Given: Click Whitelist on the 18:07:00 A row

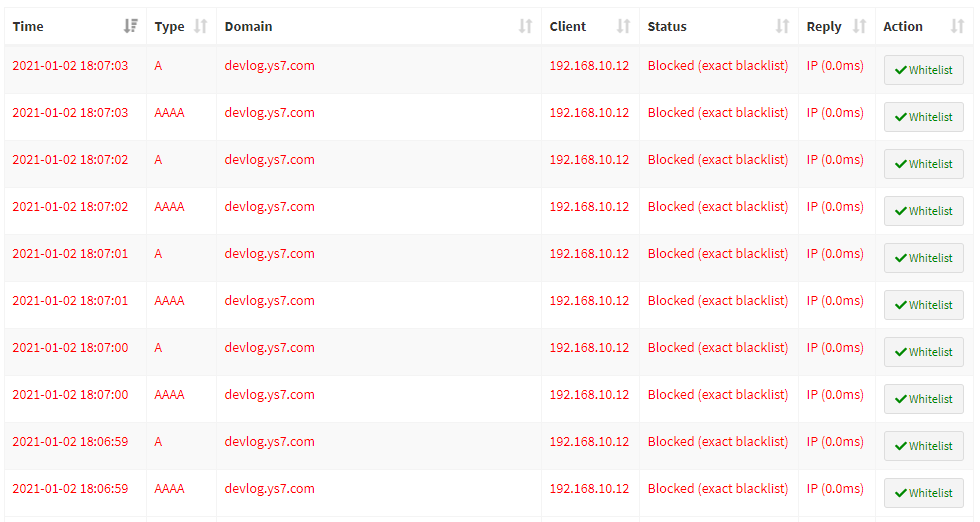Looking at the screenshot, I should pyautogui.click(x=923, y=352).
